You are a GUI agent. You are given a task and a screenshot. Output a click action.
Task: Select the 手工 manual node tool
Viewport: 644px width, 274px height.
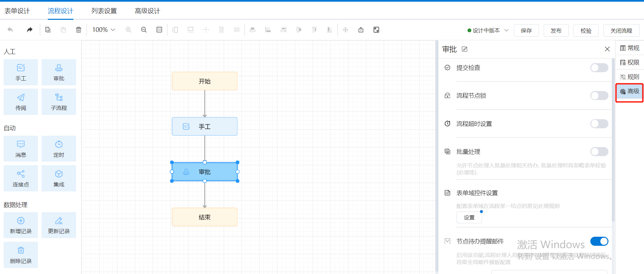tap(21, 72)
